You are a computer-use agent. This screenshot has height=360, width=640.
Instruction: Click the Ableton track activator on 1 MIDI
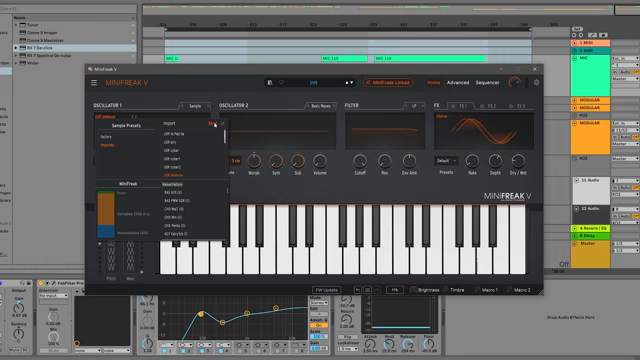574,43
